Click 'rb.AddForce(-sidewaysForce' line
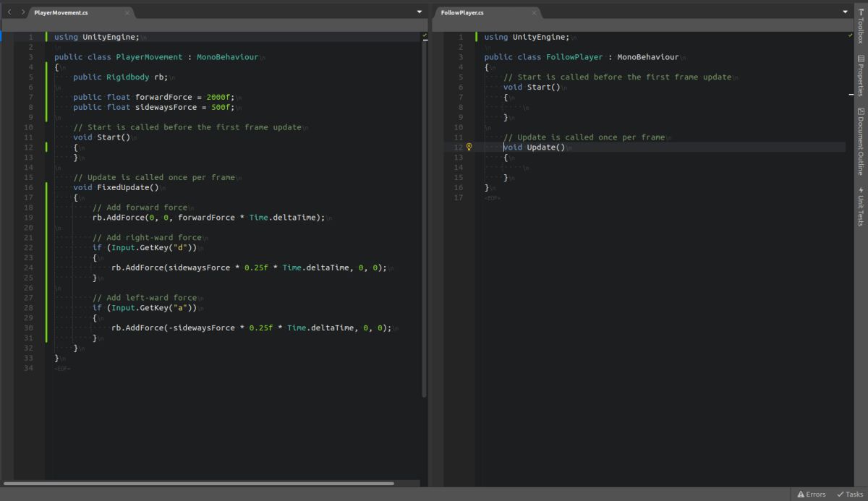 [x=251, y=327]
